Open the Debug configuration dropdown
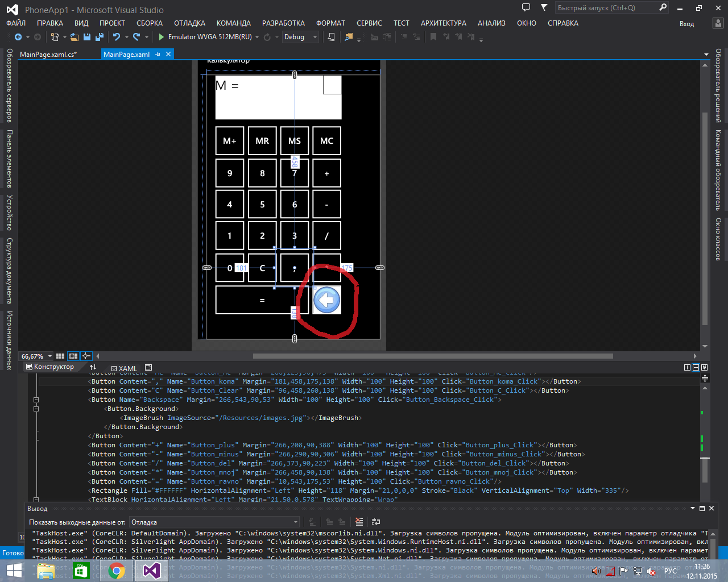Screen dimensions: 728x582 pos(315,37)
